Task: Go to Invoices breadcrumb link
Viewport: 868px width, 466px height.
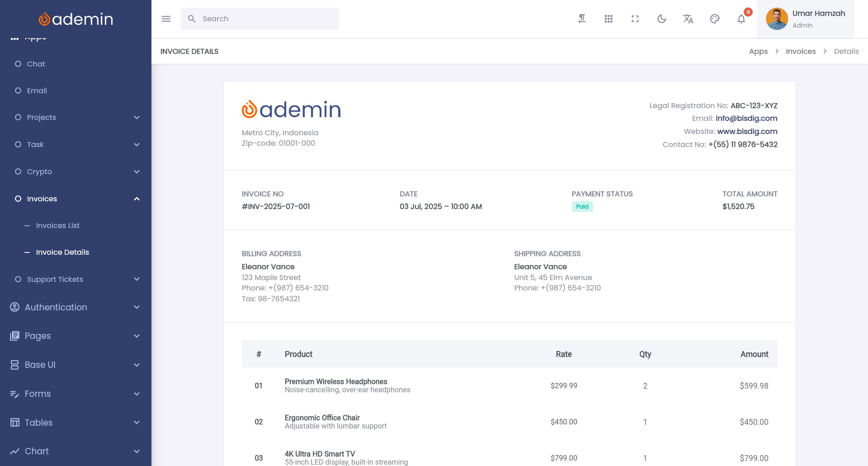Action: coord(801,52)
